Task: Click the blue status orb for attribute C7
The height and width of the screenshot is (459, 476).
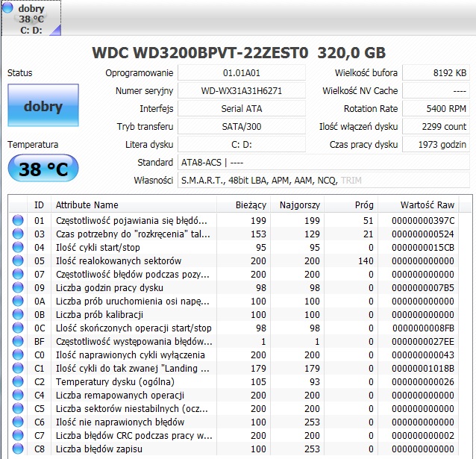Action: 18,435
